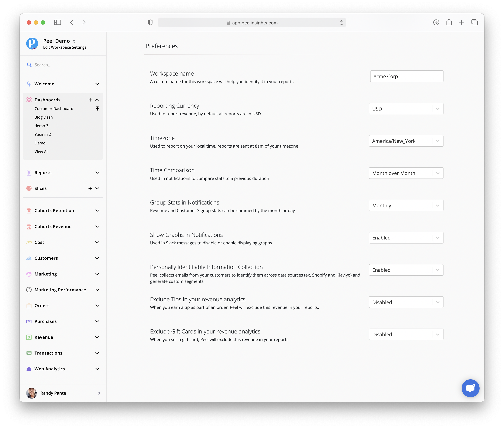Reload page using the refresh icon

[341, 22]
